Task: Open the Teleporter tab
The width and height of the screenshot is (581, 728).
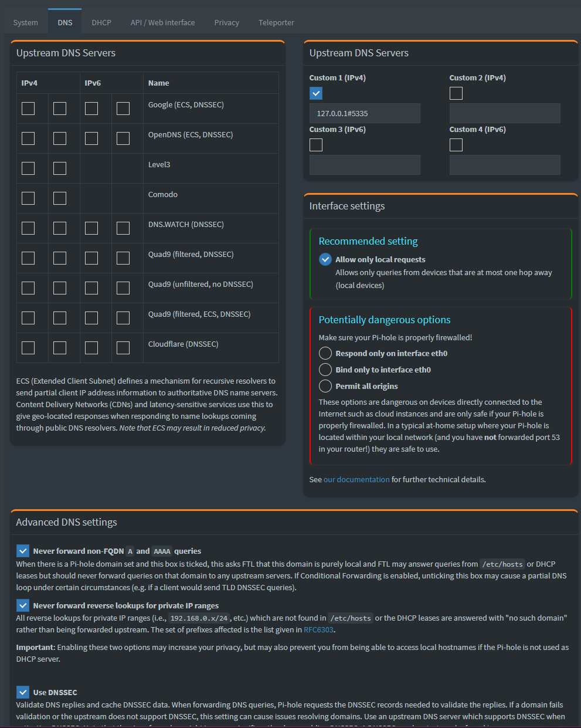Action: coord(276,22)
